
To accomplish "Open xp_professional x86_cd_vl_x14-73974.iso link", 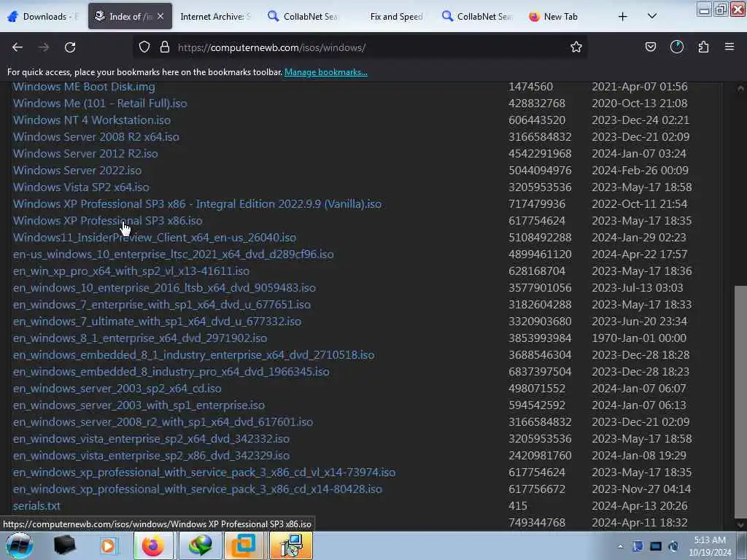I will tap(204, 472).
